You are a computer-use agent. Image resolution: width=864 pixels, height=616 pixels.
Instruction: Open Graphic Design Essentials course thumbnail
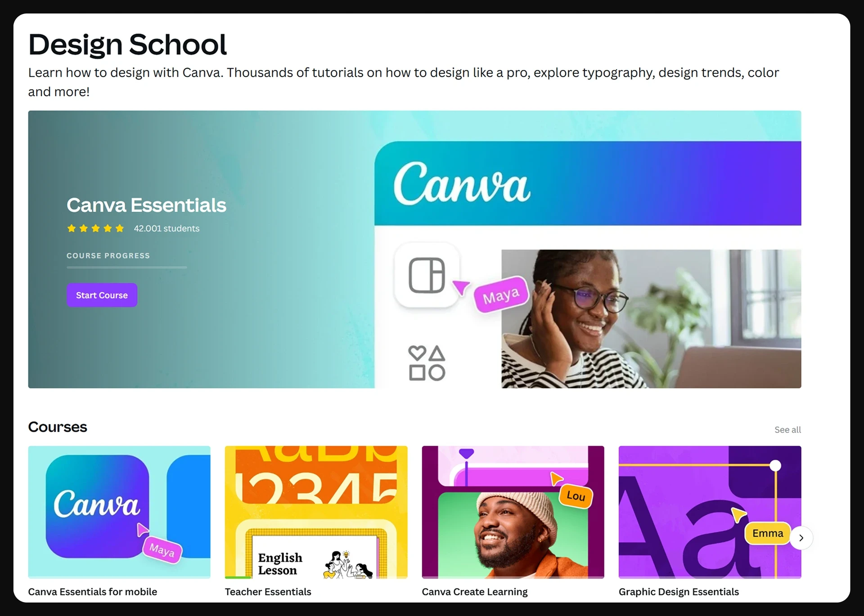tap(710, 512)
